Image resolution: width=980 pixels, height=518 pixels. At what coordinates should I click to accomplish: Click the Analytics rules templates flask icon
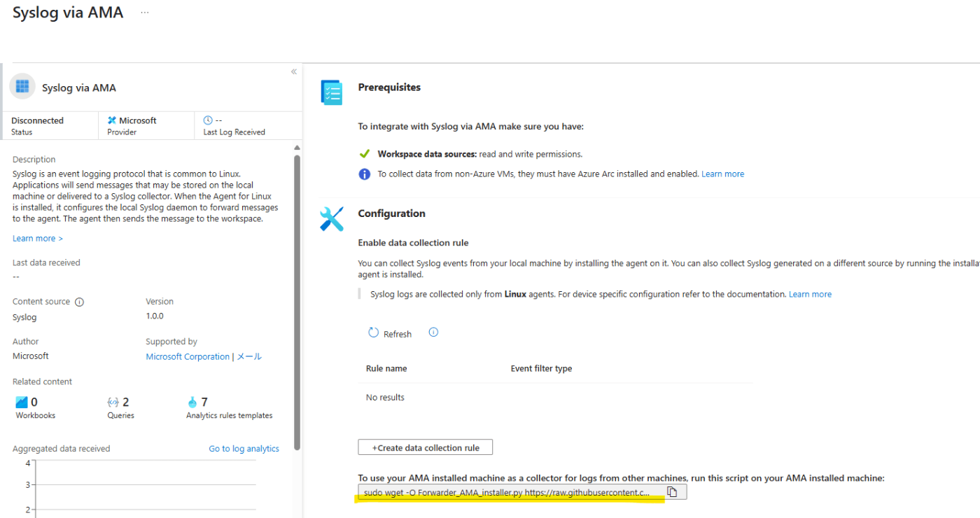coord(192,402)
